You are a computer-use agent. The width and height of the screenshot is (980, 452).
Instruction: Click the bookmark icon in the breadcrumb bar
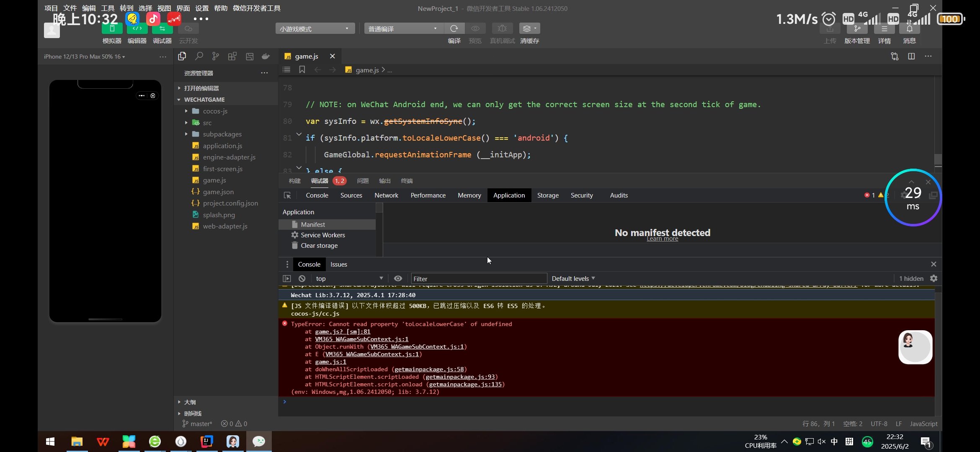pos(302,69)
